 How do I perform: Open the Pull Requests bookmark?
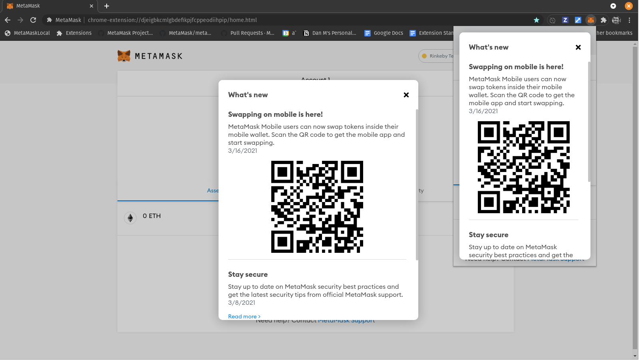coord(248,33)
